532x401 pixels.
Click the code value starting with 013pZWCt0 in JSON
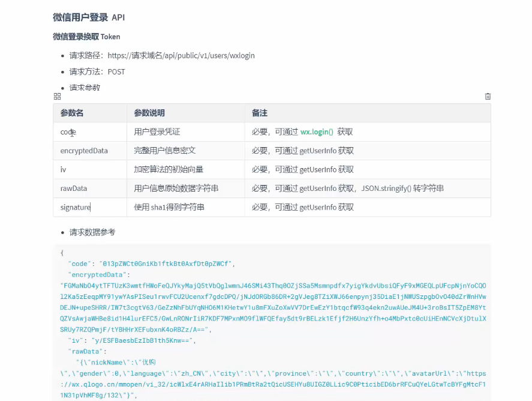tap(166, 264)
